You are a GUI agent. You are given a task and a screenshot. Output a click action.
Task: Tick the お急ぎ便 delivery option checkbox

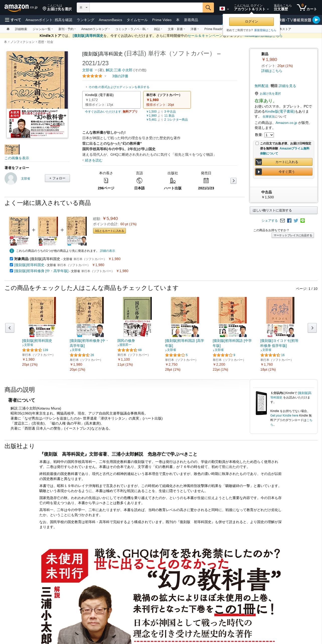(x=257, y=143)
